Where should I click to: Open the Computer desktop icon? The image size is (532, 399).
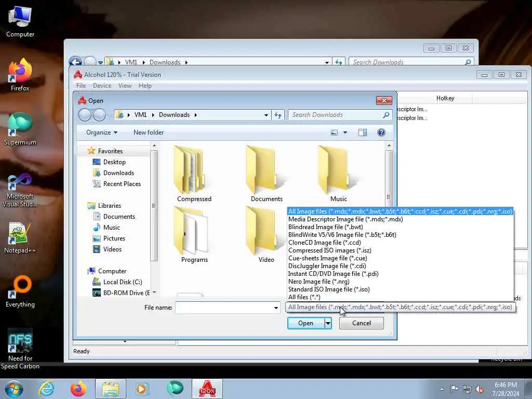(20, 22)
